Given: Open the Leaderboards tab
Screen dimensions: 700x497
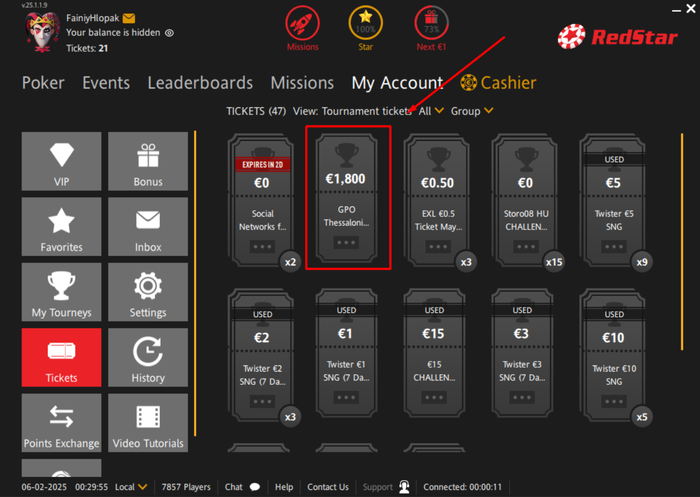Looking at the screenshot, I should coord(200,83).
